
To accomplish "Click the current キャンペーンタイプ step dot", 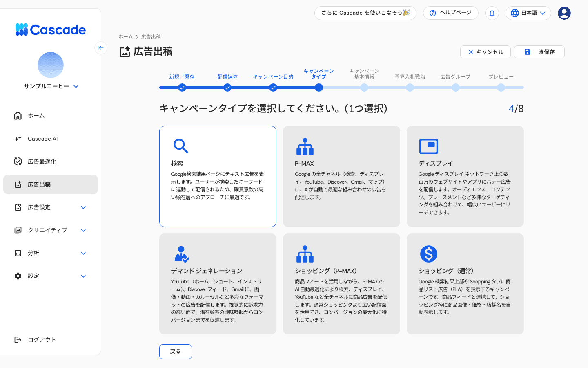I will 319,88.
